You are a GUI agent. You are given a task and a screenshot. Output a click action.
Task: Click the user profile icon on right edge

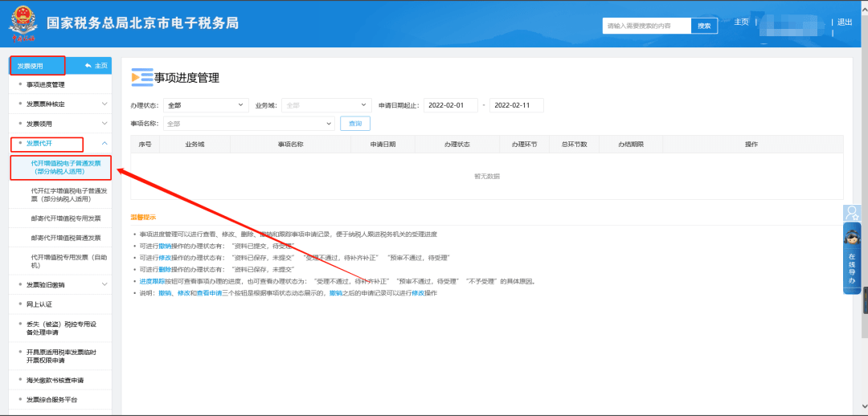click(852, 214)
